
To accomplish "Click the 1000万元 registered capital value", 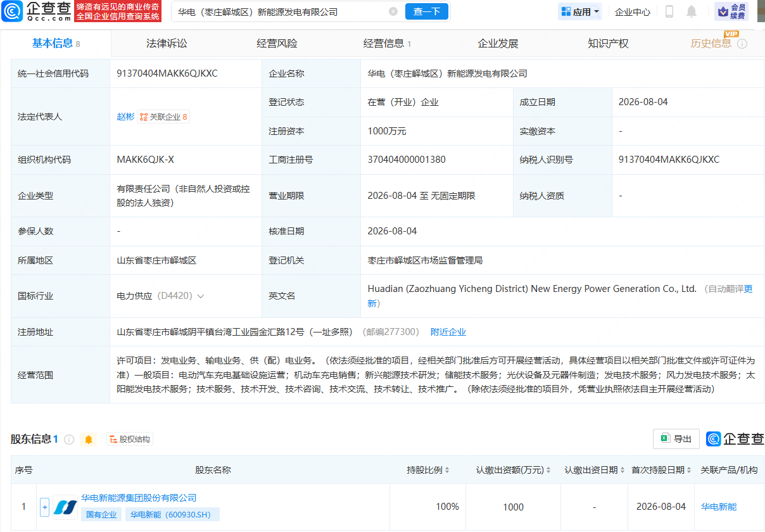I will click(387, 131).
